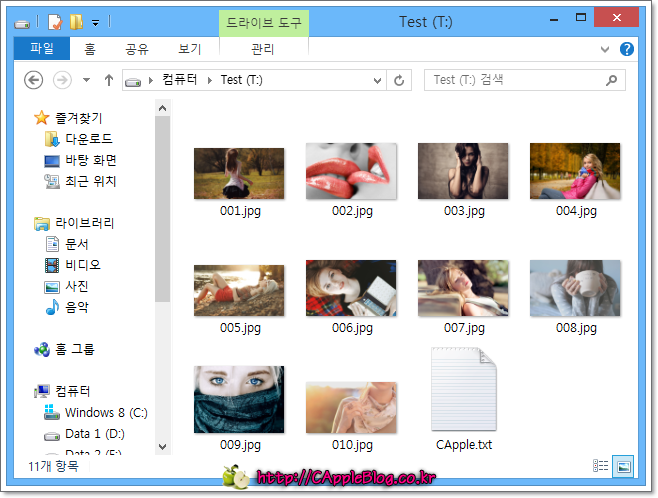This screenshot has height=498, width=658.
Task: Open the address bar history dropdown
Action: tap(377, 80)
